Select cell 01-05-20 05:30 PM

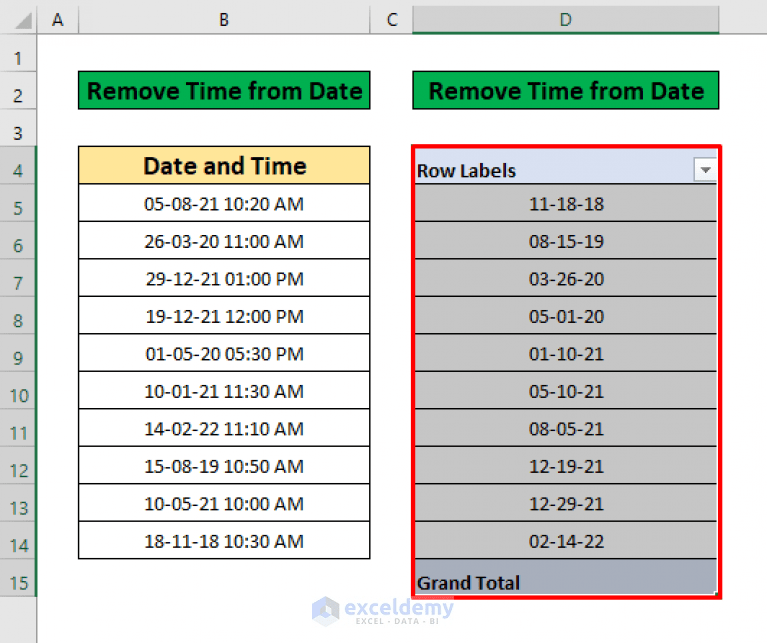click(x=224, y=353)
